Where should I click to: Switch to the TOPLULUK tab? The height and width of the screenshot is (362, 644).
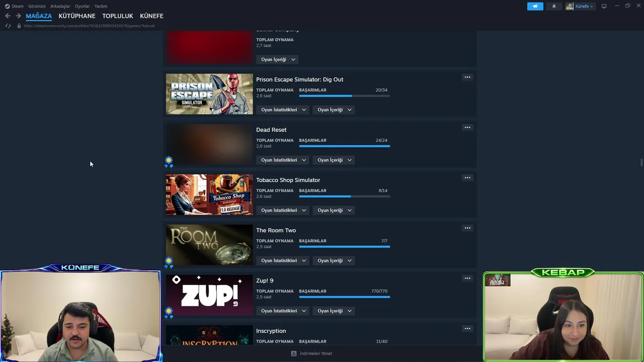point(117,16)
